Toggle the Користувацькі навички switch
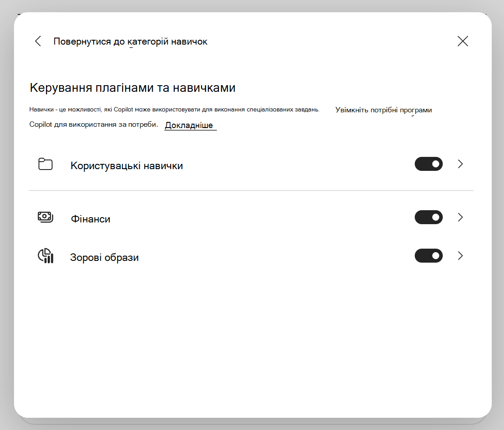 (x=428, y=164)
